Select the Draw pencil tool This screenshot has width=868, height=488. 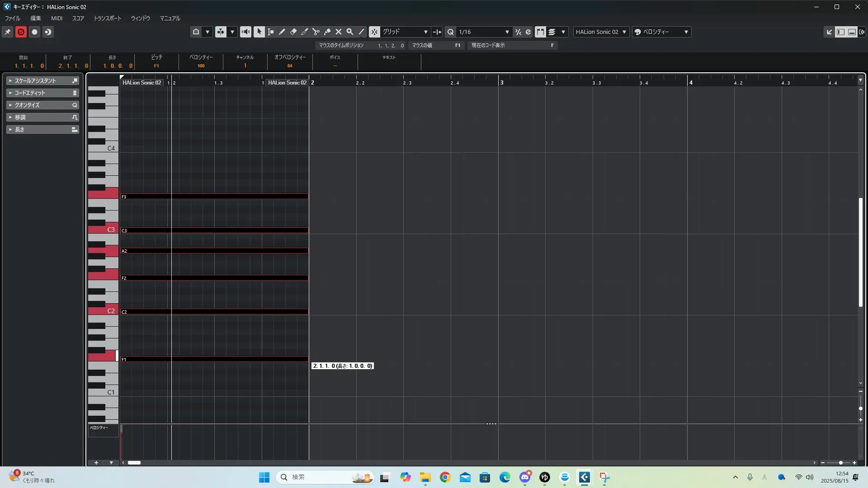tap(282, 32)
